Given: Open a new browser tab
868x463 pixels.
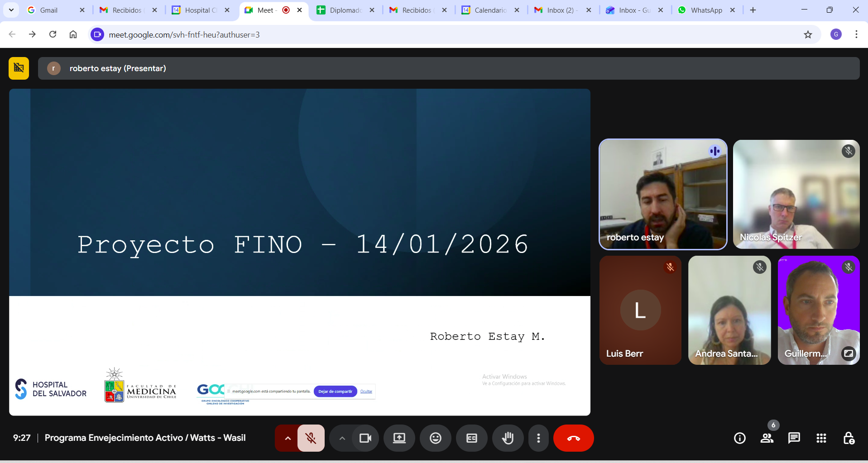Looking at the screenshot, I should coord(753,10).
